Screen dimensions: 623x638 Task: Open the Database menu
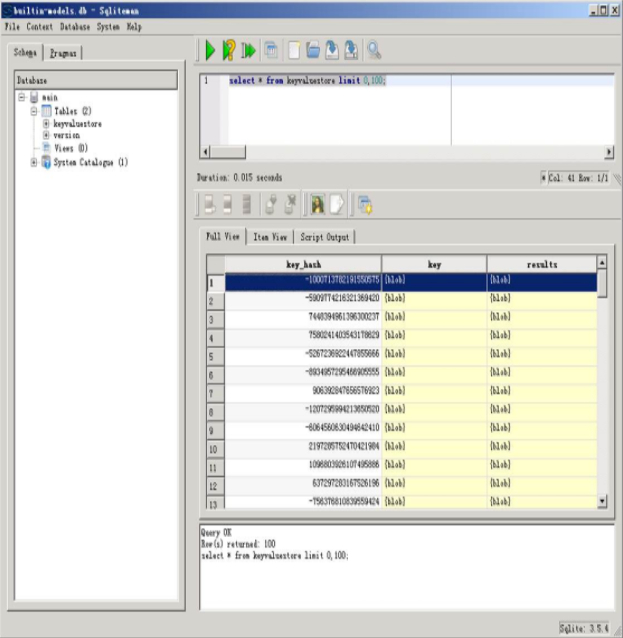click(x=75, y=27)
